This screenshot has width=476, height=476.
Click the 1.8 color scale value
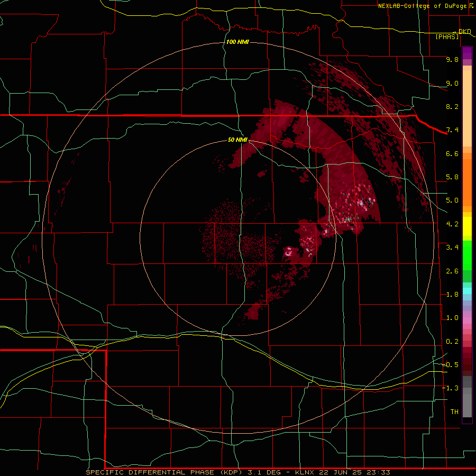click(452, 295)
